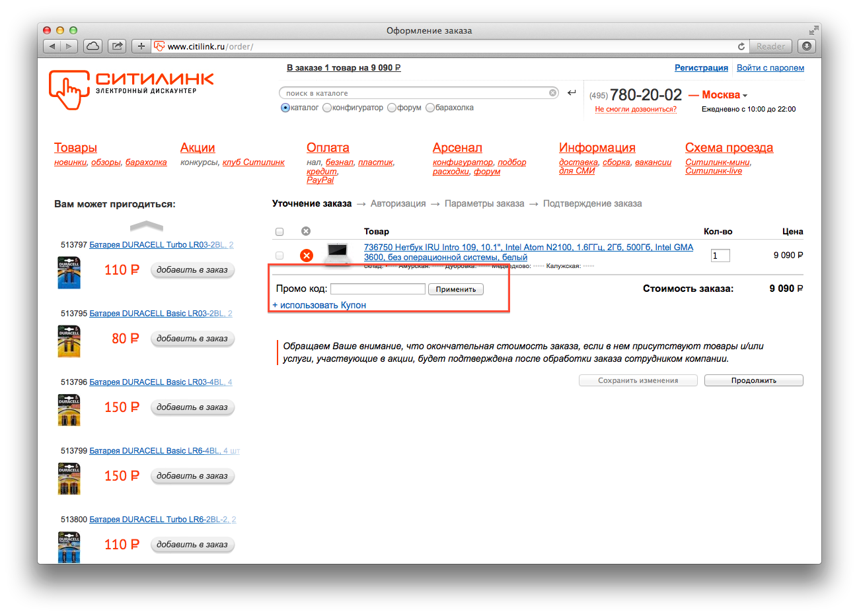The width and height of the screenshot is (859, 616).
Task: Add DURACELL Turbo LR03-2BL to order
Action: click(x=192, y=270)
